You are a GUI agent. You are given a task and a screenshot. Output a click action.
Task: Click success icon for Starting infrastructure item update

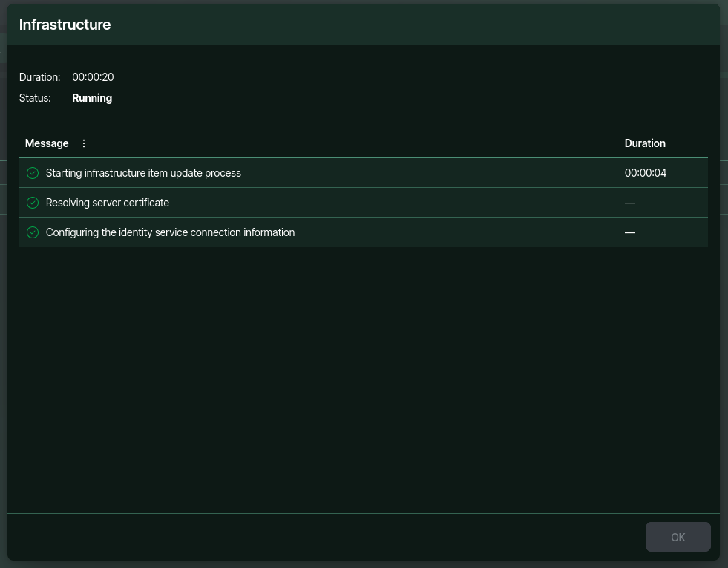[33, 173]
